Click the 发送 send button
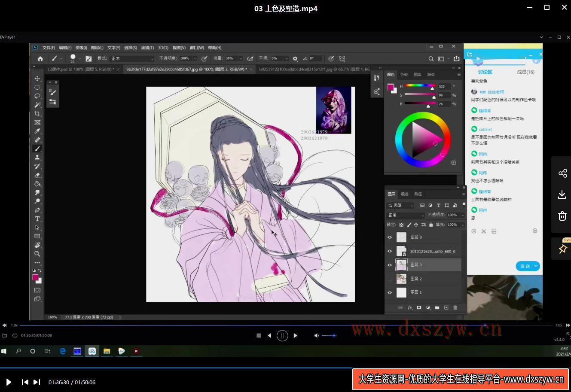The height and width of the screenshot is (392, 571). click(x=525, y=266)
